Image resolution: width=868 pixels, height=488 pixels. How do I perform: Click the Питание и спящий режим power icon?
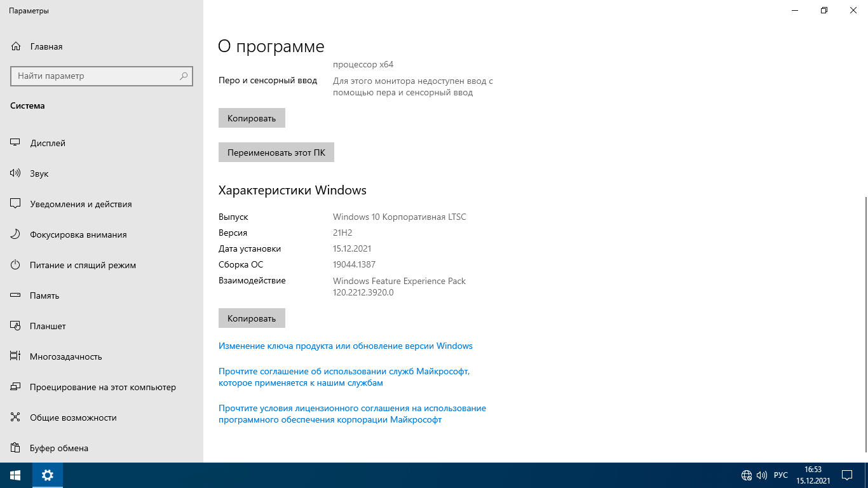(16, 265)
